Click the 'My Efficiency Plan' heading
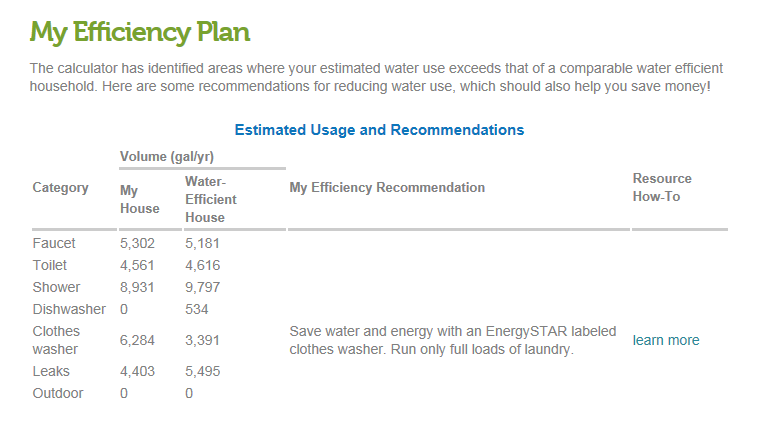 pos(140,33)
